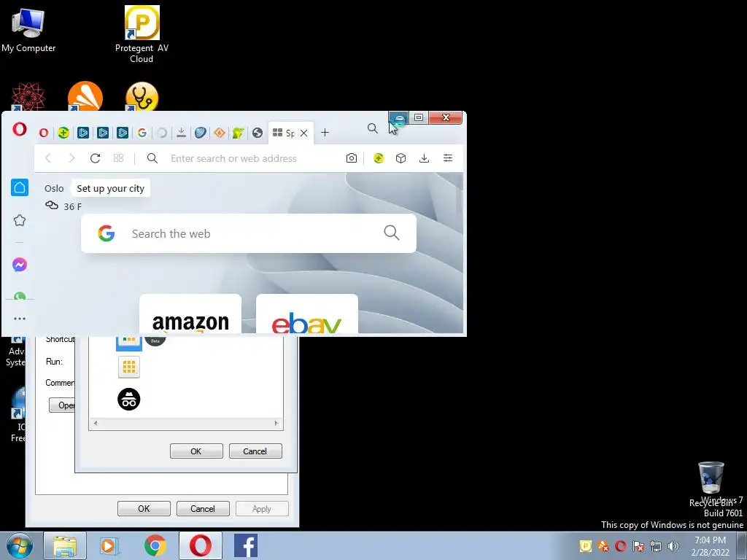The width and height of the screenshot is (747, 560).
Task: Switch to the orange diamond pinned tab
Action: (x=220, y=133)
